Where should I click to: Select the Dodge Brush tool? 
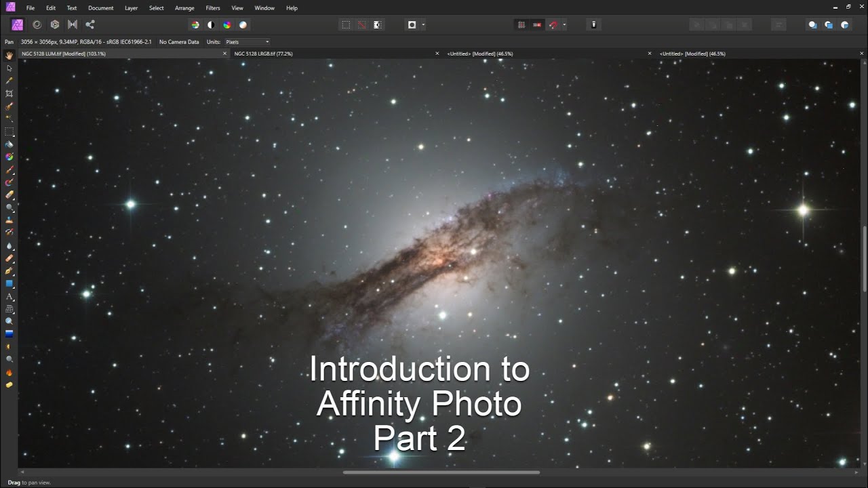click(9, 207)
